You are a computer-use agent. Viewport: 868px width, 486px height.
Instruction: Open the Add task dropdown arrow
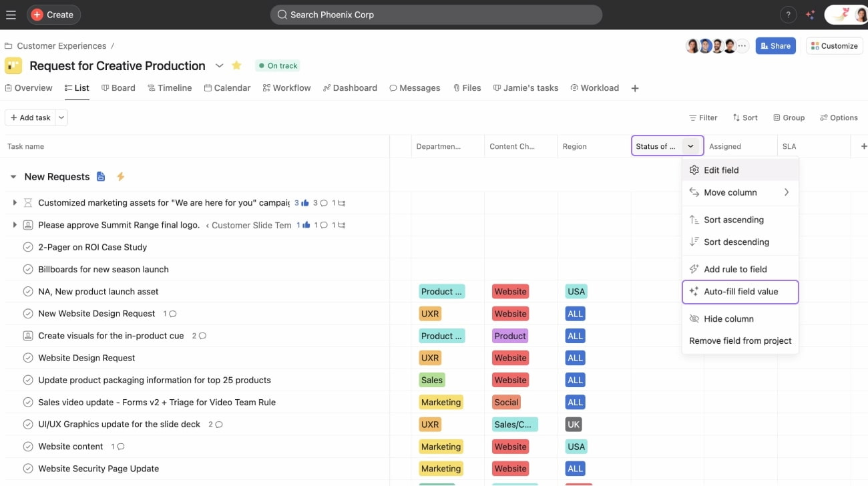click(x=61, y=117)
